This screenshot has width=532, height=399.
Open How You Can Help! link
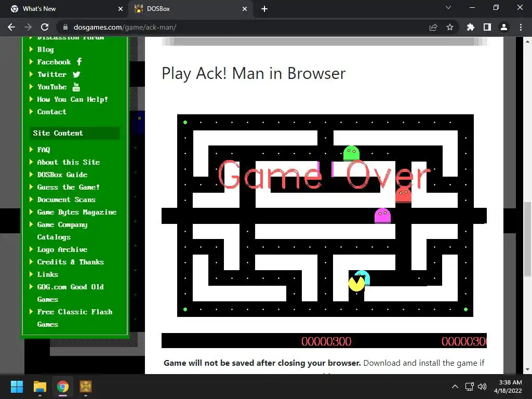[72, 99]
